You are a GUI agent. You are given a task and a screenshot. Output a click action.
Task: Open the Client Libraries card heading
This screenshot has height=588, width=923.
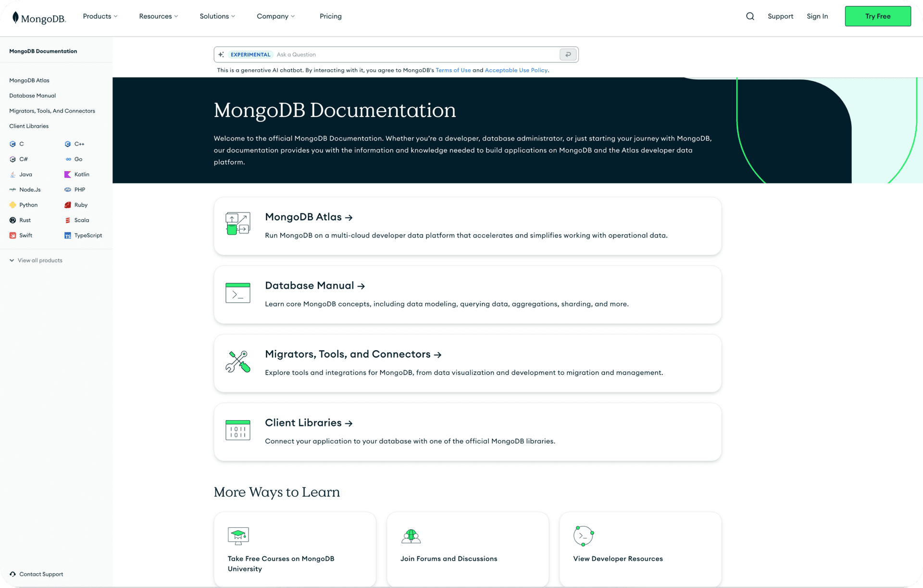coord(309,423)
